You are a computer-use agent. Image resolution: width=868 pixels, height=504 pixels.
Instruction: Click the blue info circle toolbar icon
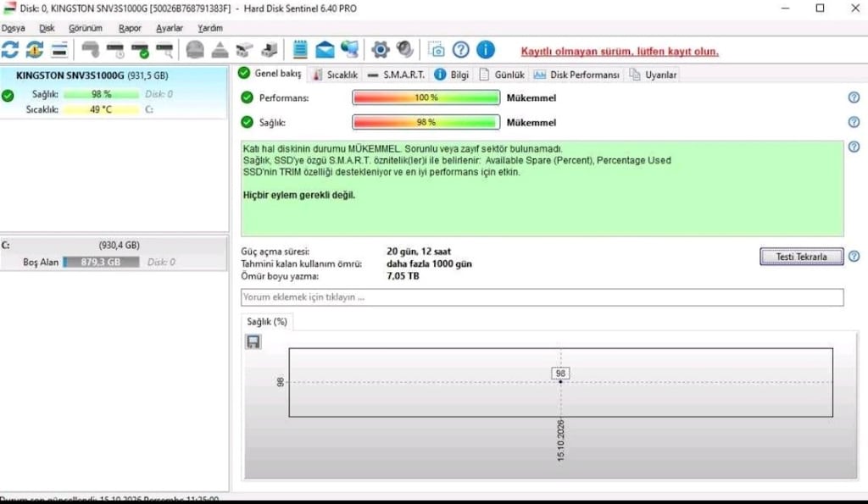(x=486, y=50)
